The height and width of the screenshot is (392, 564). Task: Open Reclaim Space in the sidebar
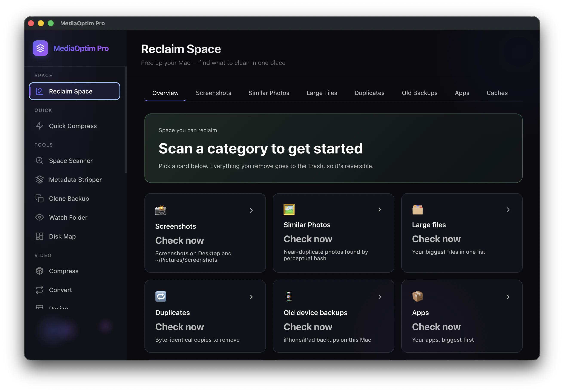[x=74, y=91]
